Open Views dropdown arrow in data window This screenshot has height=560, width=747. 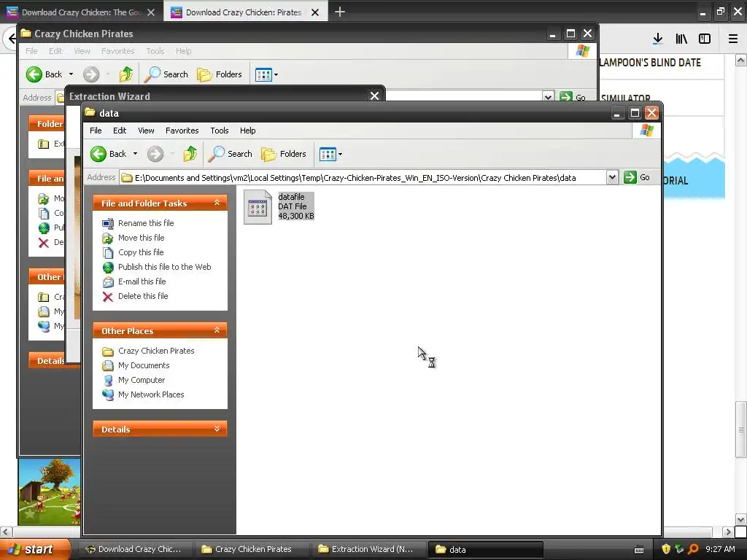[x=340, y=154]
